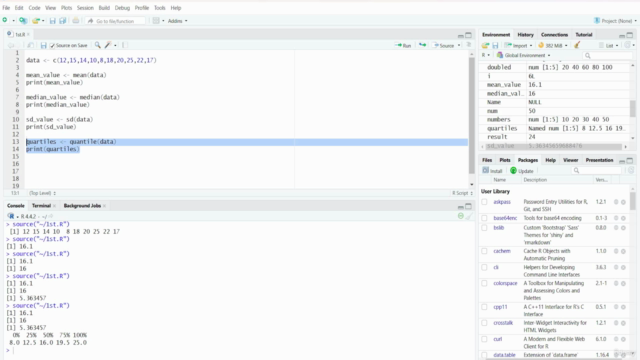
Task: Toggle the Source on Save checkbox
Action: point(52,45)
